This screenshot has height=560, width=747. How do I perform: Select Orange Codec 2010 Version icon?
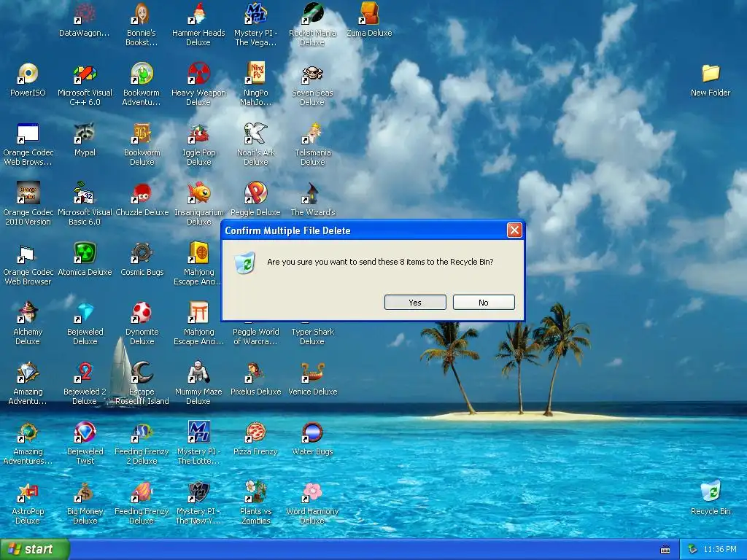(x=28, y=204)
